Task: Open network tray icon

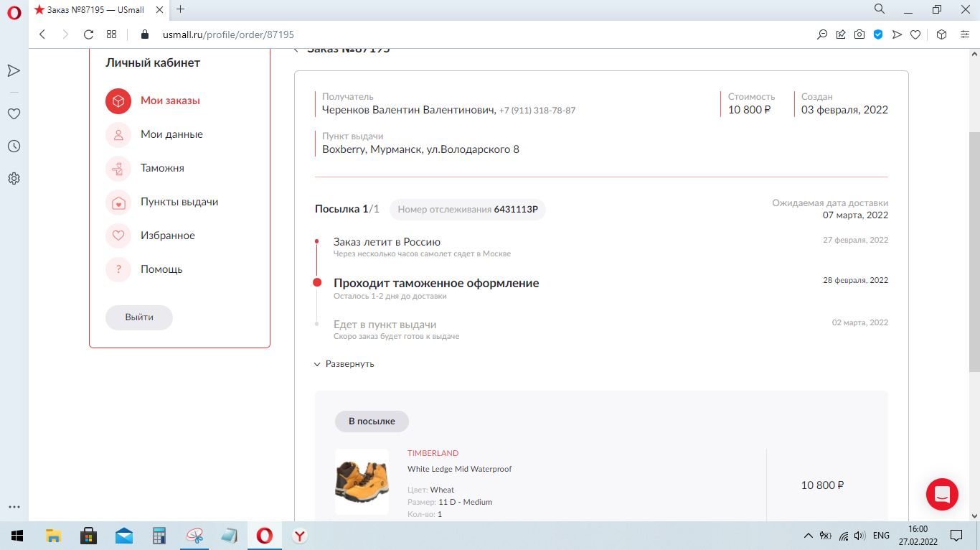Action: 844,536
